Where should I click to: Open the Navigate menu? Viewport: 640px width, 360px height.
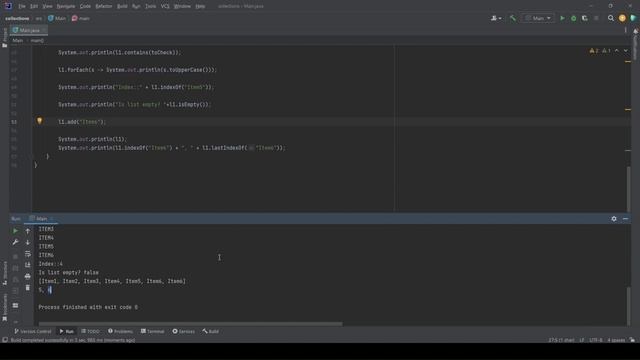point(66,6)
